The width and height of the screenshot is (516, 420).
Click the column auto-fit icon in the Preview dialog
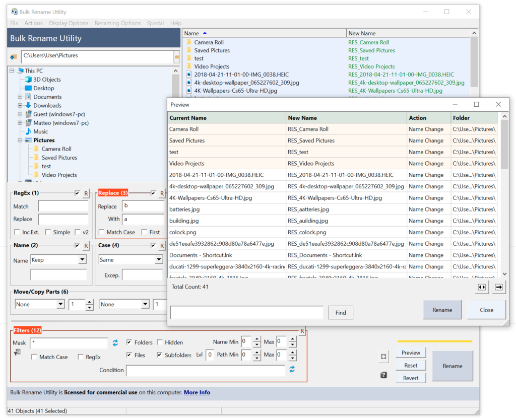point(481,287)
